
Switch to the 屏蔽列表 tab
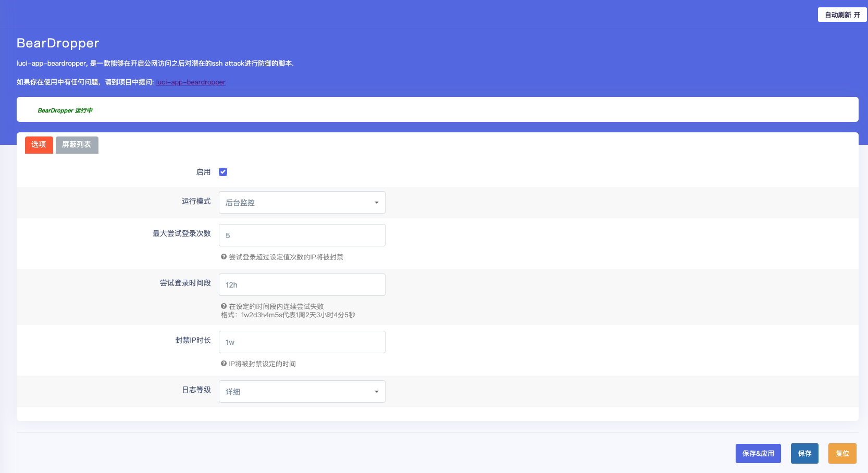(x=77, y=145)
